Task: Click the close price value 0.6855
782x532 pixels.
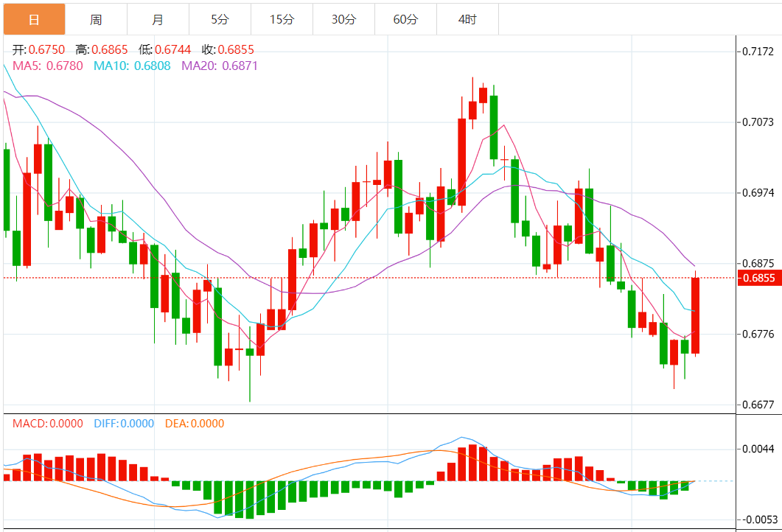Action: tap(236, 50)
